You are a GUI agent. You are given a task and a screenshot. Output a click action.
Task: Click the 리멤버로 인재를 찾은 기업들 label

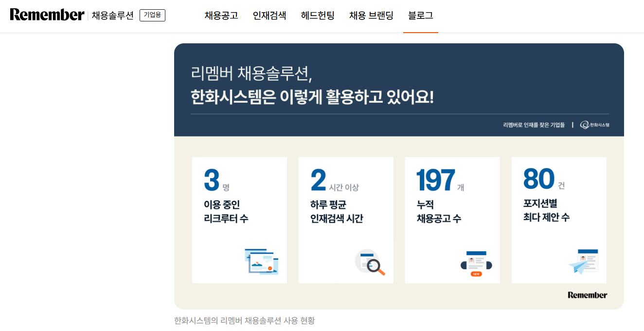[534, 125]
